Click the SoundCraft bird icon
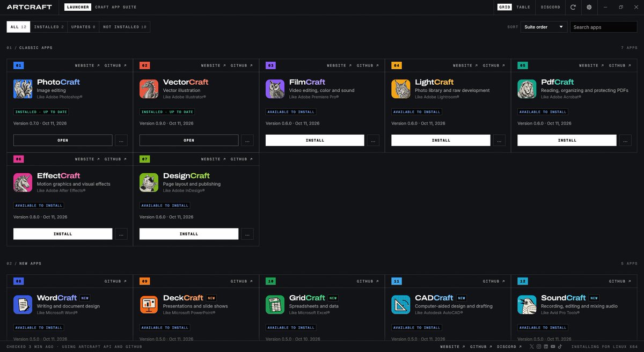Image resolution: width=644 pixels, height=352 pixels. pyautogui.click(x=526, y=305)
